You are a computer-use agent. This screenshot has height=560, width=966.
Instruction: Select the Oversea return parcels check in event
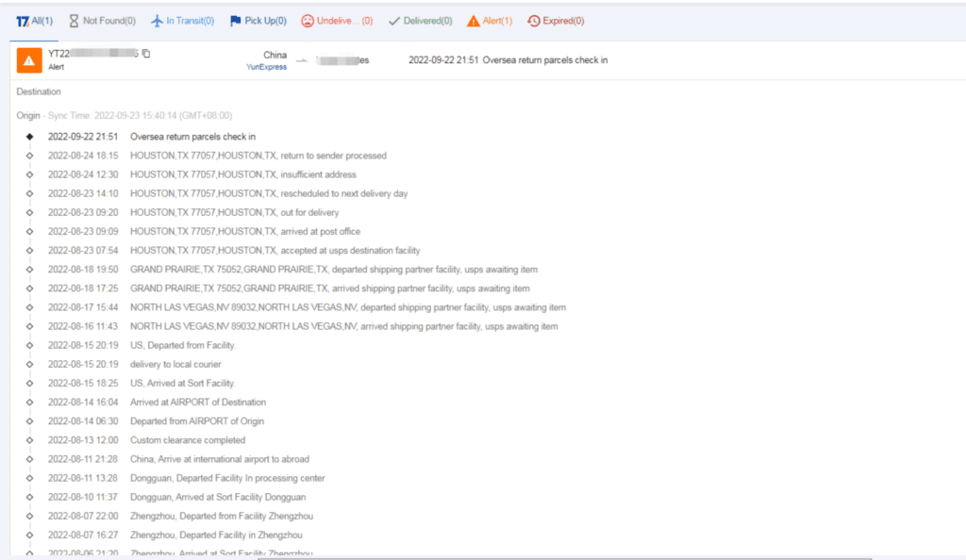(192, 137)
